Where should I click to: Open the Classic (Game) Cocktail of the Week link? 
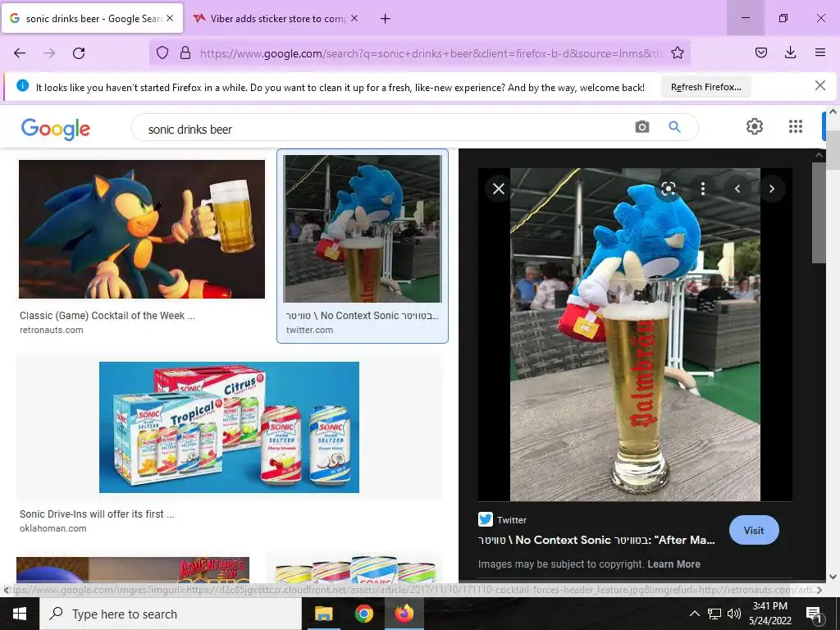click(x=107, y=316)
